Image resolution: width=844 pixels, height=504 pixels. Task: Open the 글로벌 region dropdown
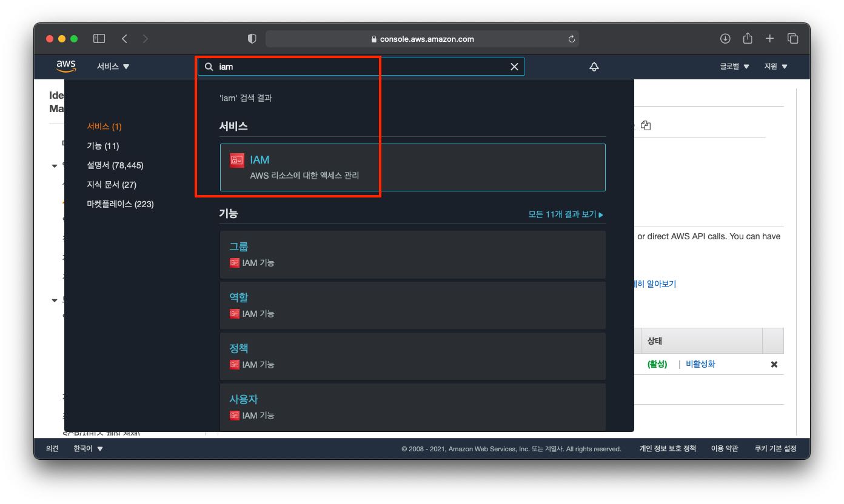[735, 67]
